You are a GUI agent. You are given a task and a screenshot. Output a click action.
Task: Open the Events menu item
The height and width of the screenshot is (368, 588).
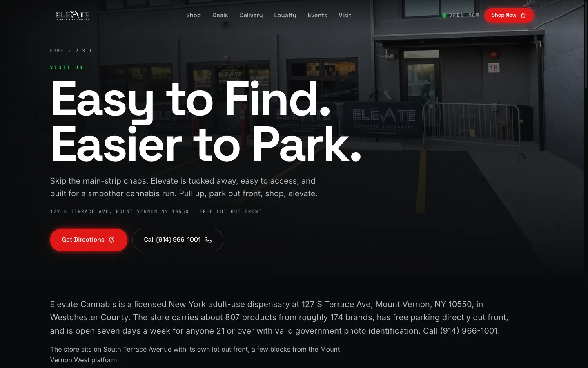pyautogui.click(x=317, y=15)
